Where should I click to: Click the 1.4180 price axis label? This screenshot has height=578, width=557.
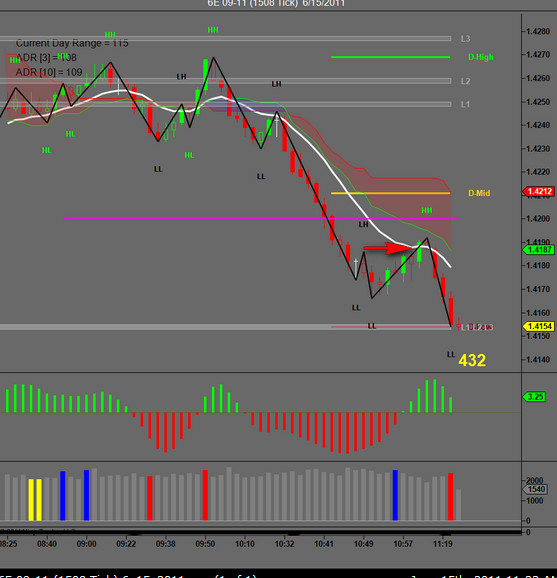pyautogui.click(x=538, y=265)
